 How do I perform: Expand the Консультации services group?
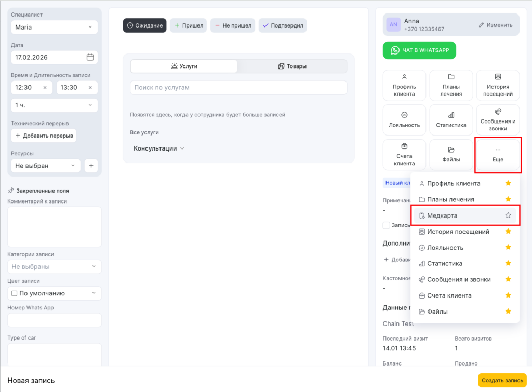pos(159,148)
